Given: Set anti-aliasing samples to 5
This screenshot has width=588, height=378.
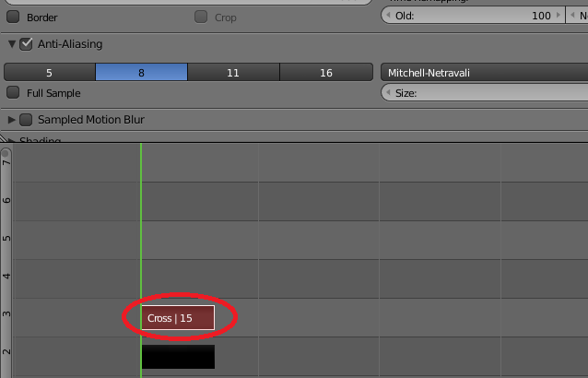Looking at the screenshot, I should point(50,72).
